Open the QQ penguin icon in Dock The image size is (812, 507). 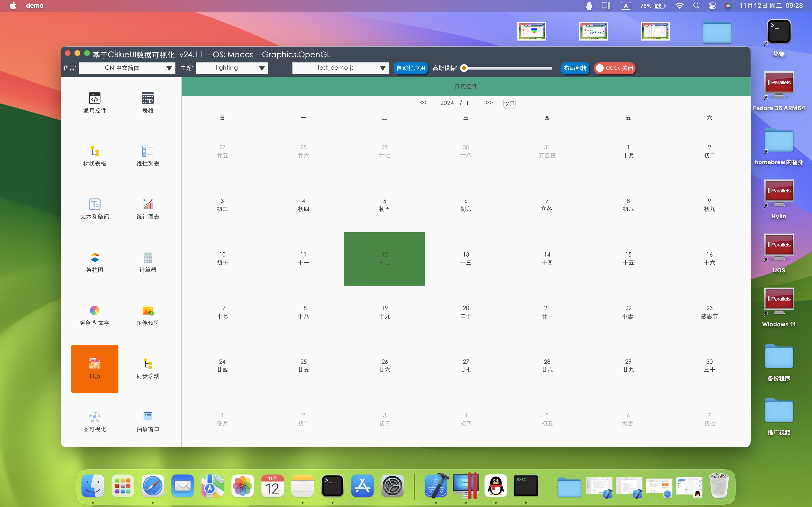496,486
